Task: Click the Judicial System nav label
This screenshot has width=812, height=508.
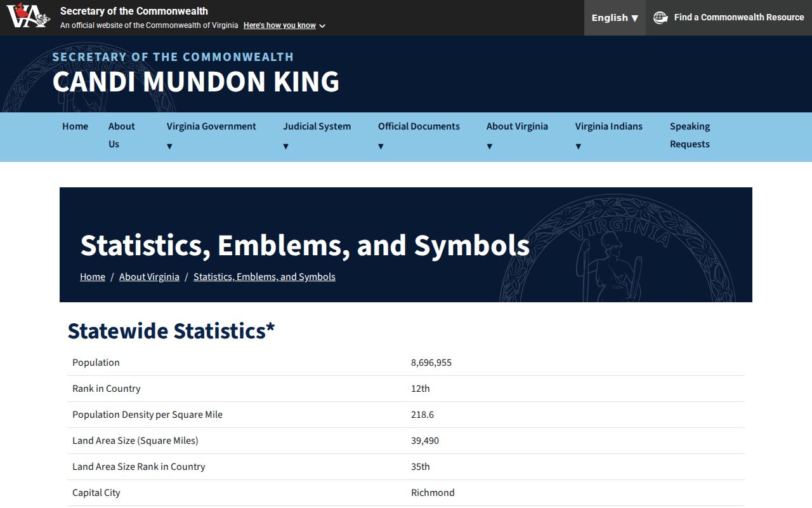Action: pyautogui.click(x=317, y=126)
